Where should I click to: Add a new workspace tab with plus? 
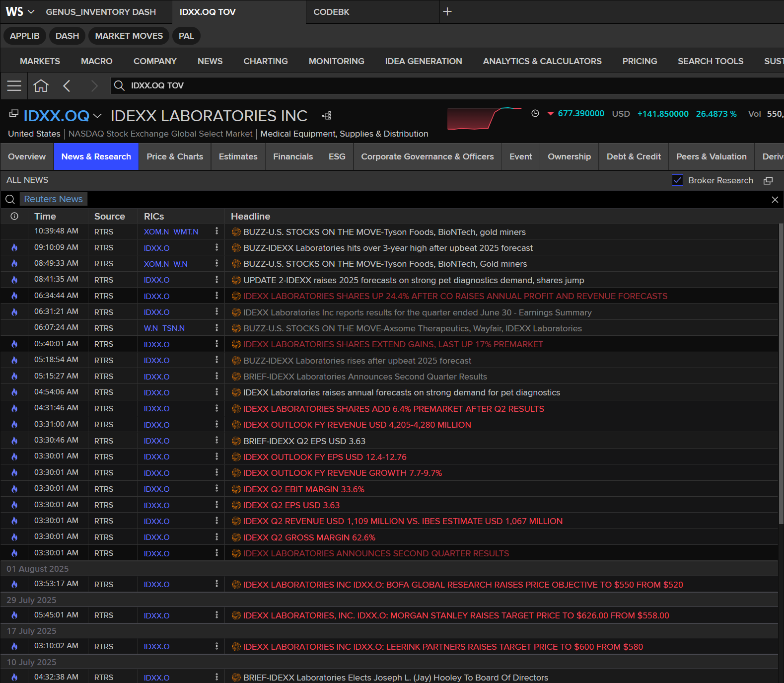447,11
